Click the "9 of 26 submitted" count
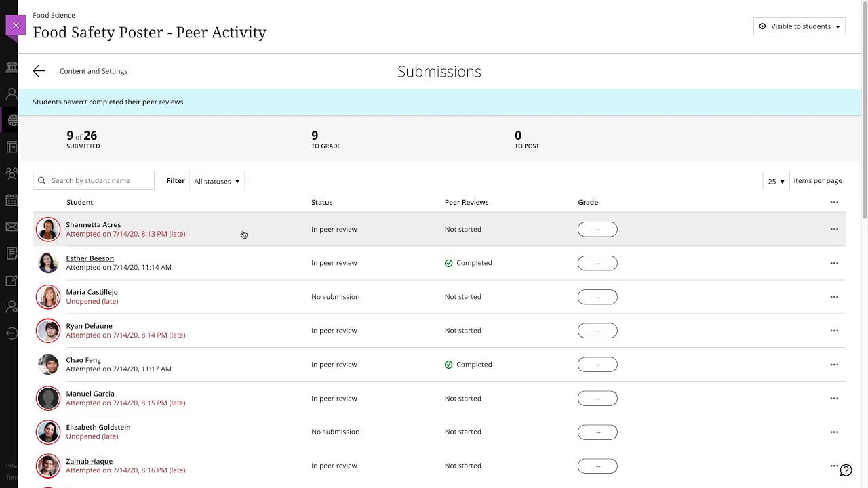The width and height of the screenshot is (868, 488). (x=83, y=140)
